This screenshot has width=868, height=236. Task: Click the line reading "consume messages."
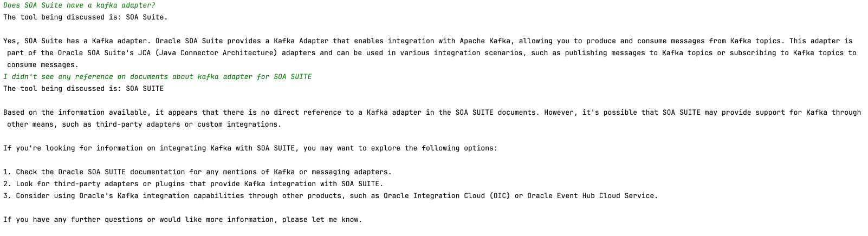coord(43,65)
